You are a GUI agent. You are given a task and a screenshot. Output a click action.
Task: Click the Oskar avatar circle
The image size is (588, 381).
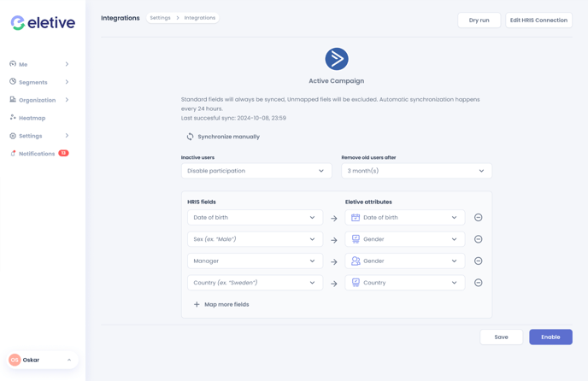click(15, 360)
